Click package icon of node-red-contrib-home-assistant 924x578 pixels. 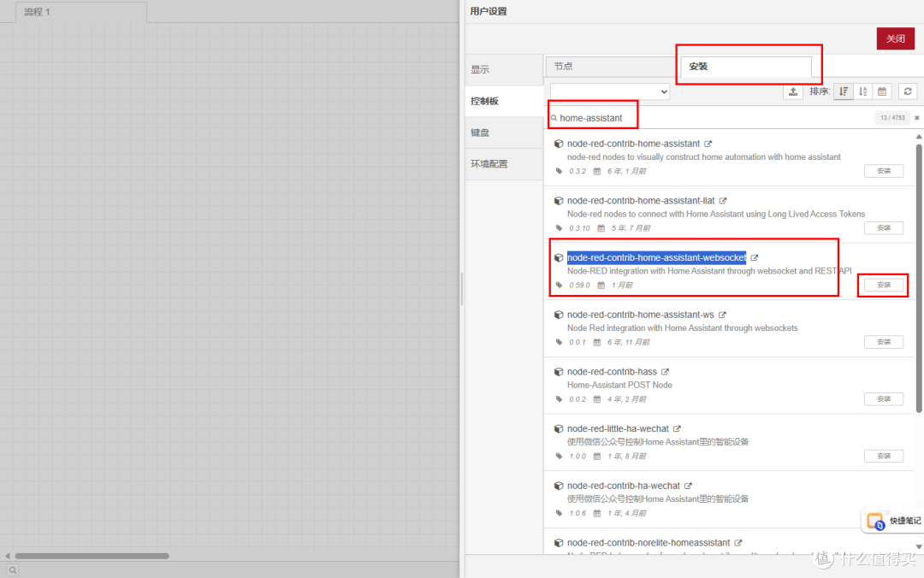(559, 144)
